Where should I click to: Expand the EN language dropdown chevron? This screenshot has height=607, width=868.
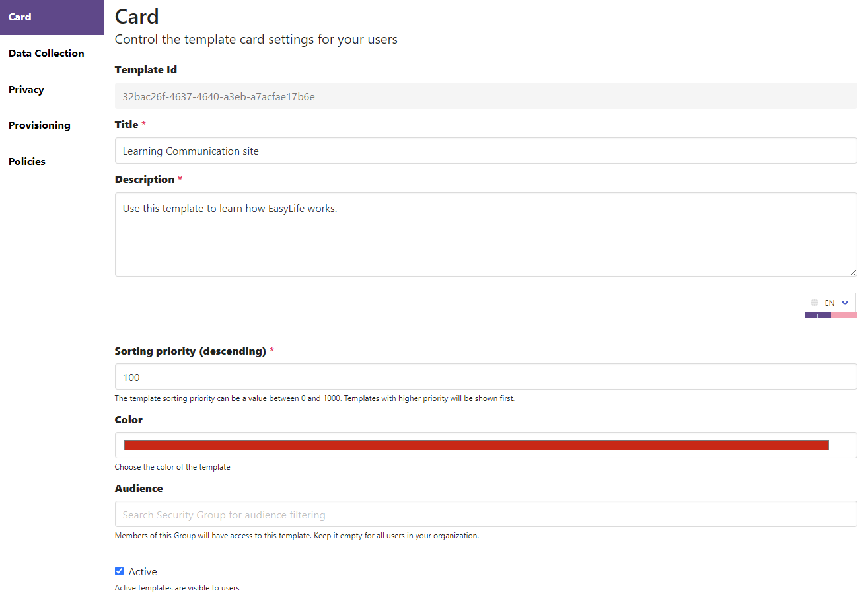[845, 303]
